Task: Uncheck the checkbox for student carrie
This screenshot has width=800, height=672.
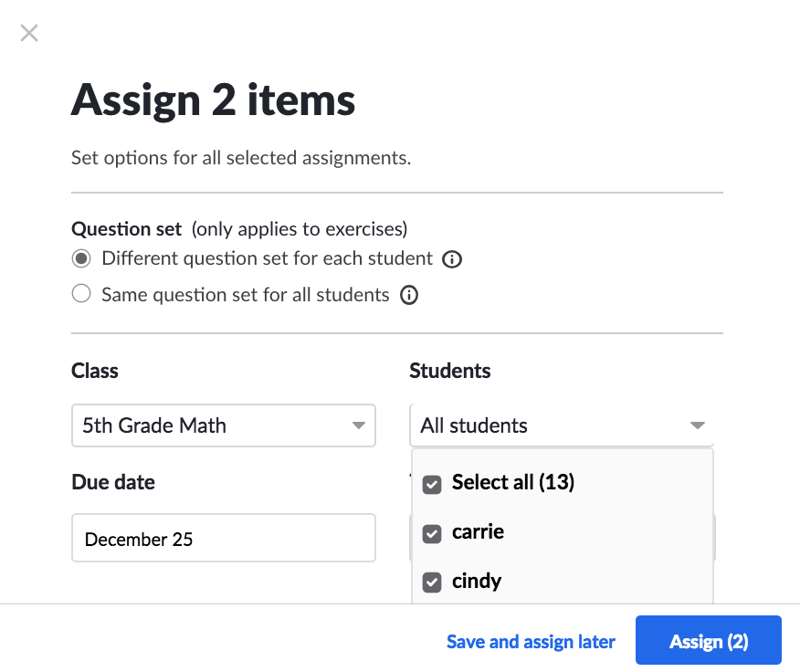Action: click(432, 533)
